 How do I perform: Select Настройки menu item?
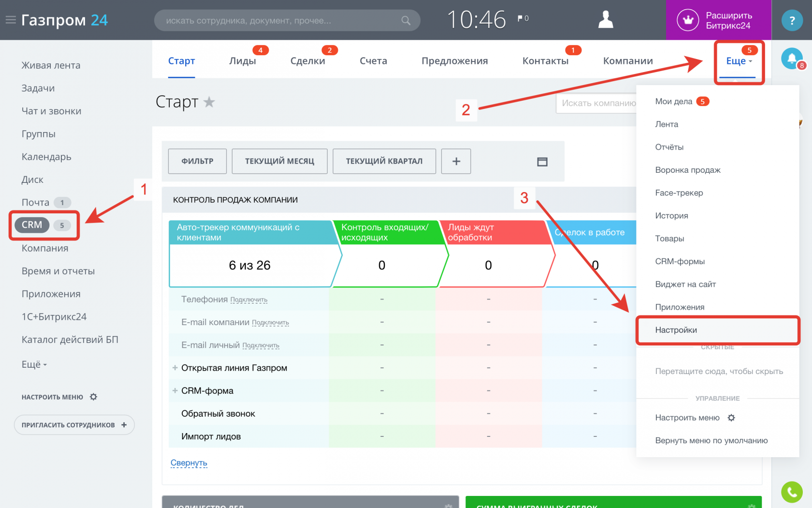coord(718,330)
